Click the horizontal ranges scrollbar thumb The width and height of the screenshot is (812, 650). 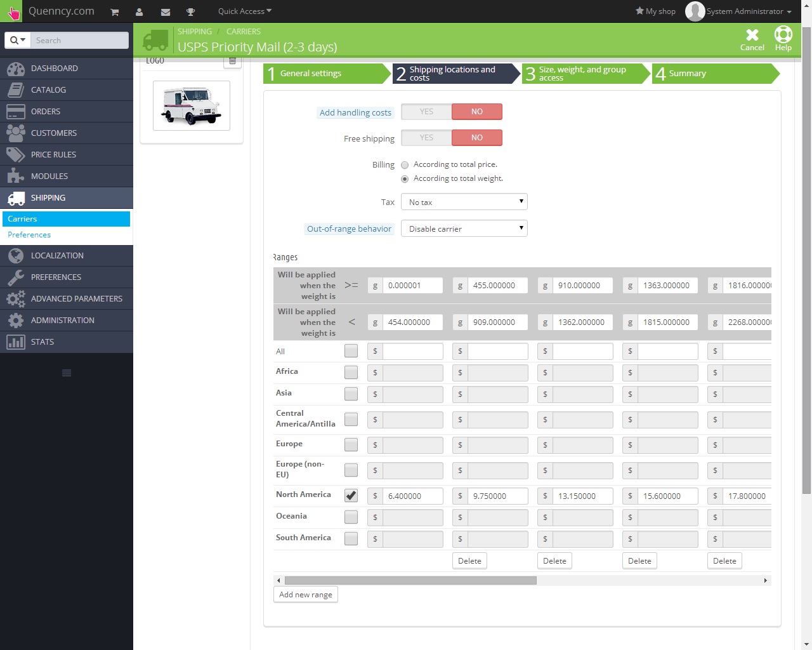tap(410, 580)
